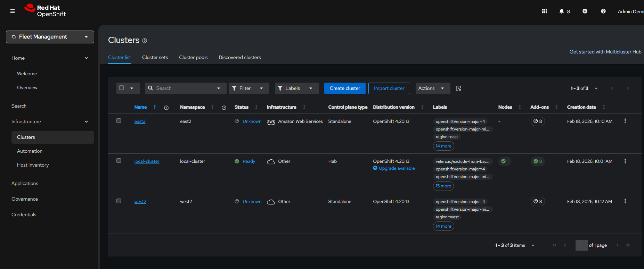The height and width of the screenshot is (269, 644).
Task: Open the kebab menu for east2 row
Action: tap(625, 121)
